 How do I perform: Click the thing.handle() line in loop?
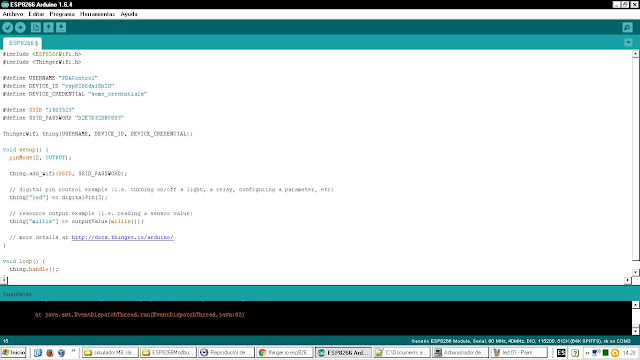point(34,269)
